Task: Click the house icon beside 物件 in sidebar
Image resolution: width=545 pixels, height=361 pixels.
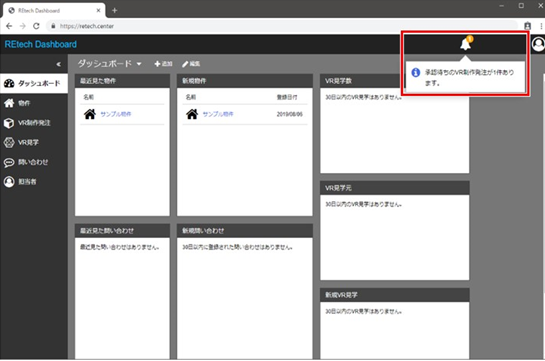Action: 9,103
